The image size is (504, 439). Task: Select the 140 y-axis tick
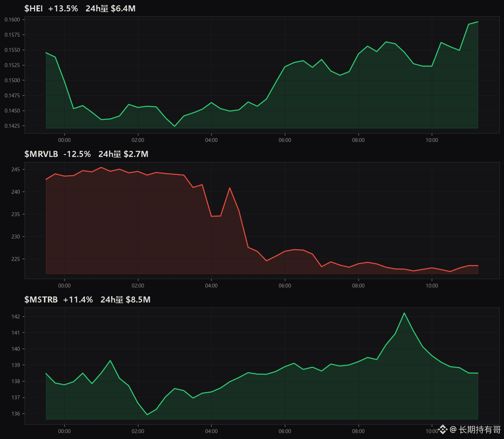(16, 349)
